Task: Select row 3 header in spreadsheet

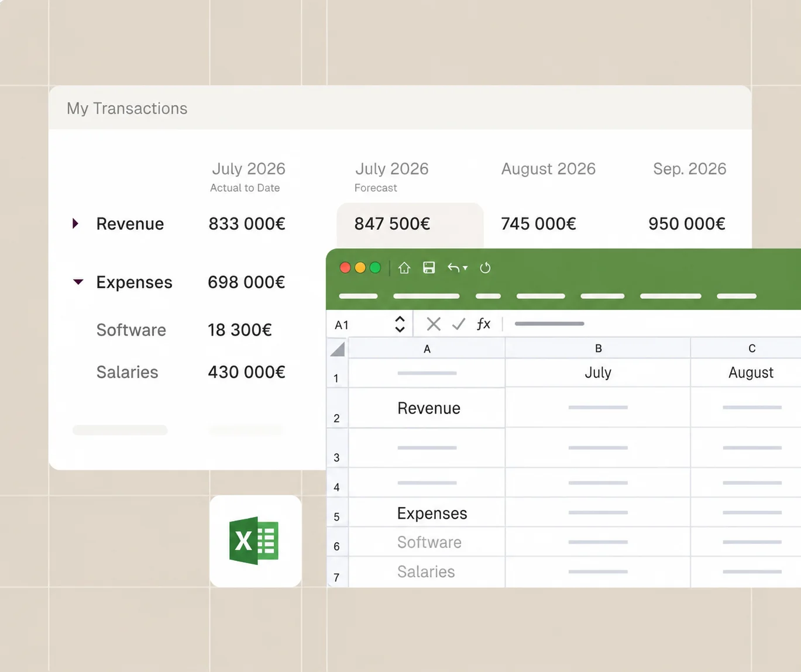Action: 337,447
